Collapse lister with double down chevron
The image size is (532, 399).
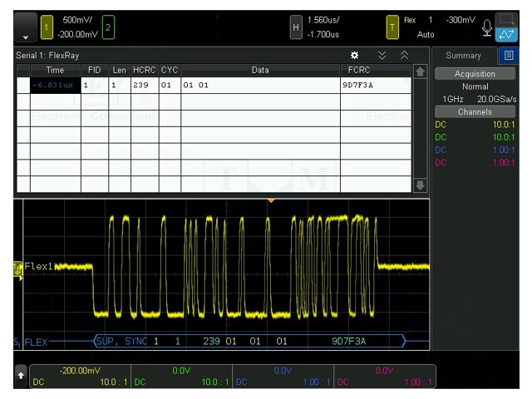coord(382,56)
